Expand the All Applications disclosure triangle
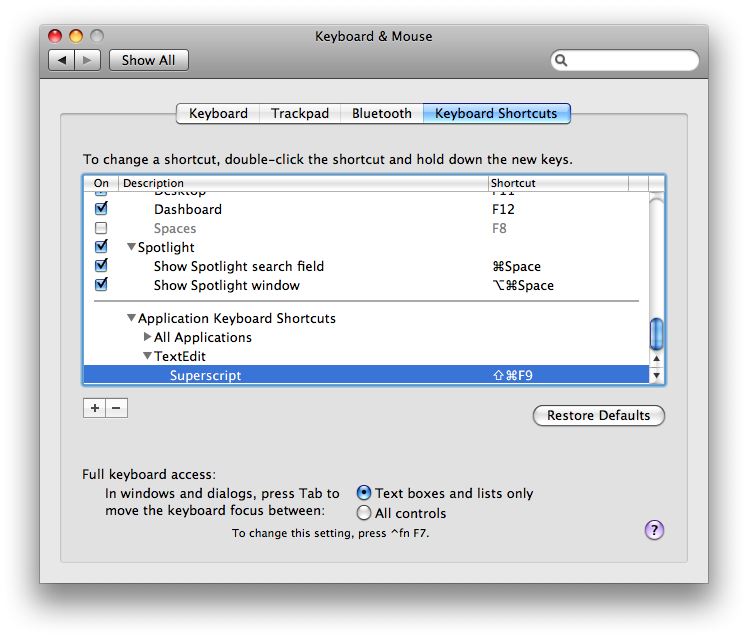748x638 pixels. click(147, 337)
